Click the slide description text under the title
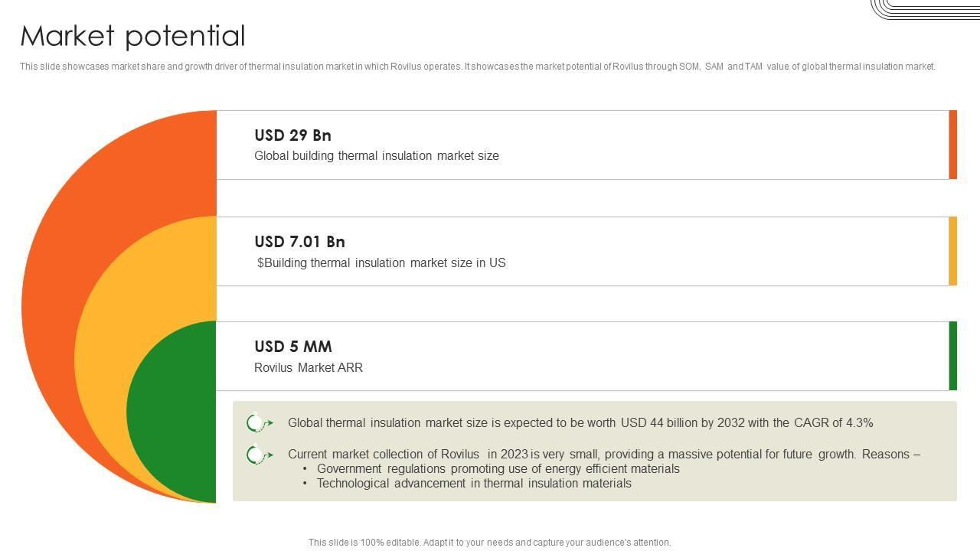 477,67
